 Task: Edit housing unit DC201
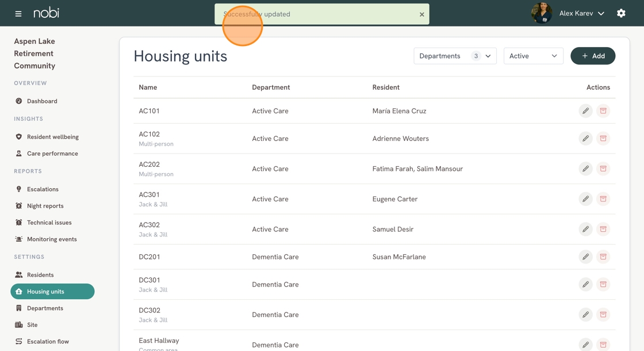585,257
